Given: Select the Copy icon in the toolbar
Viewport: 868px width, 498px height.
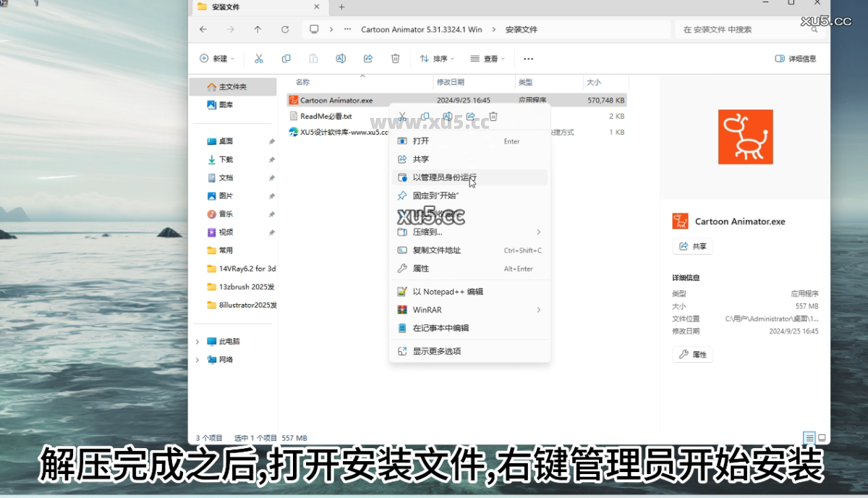Looking at the screenshot, I should click(x=286, y=59).
